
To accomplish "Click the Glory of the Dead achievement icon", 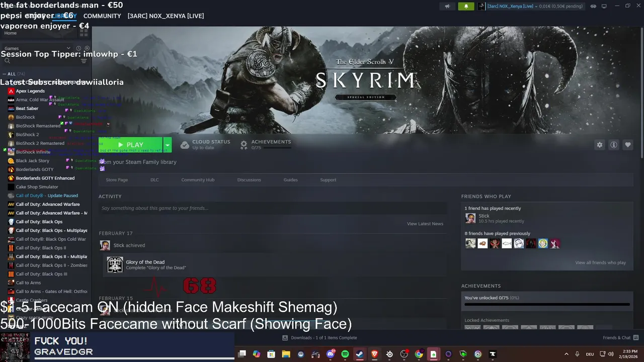I will click(x=115, y=264).
